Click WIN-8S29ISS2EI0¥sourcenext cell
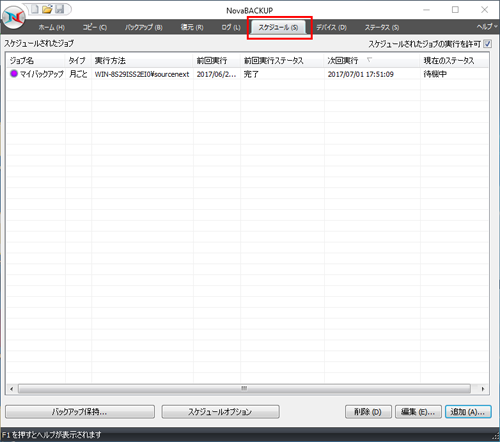Image resolution: width=500 pixels, height=442 pixels. (x=142, y=74)
